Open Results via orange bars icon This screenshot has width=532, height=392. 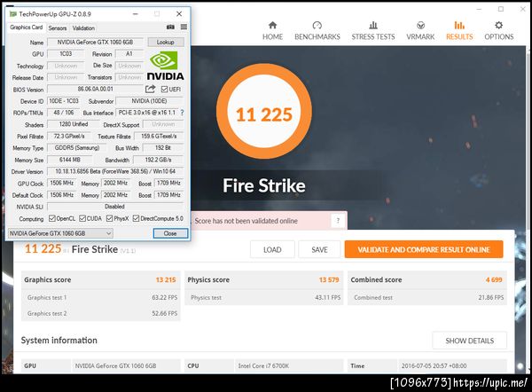459,26
